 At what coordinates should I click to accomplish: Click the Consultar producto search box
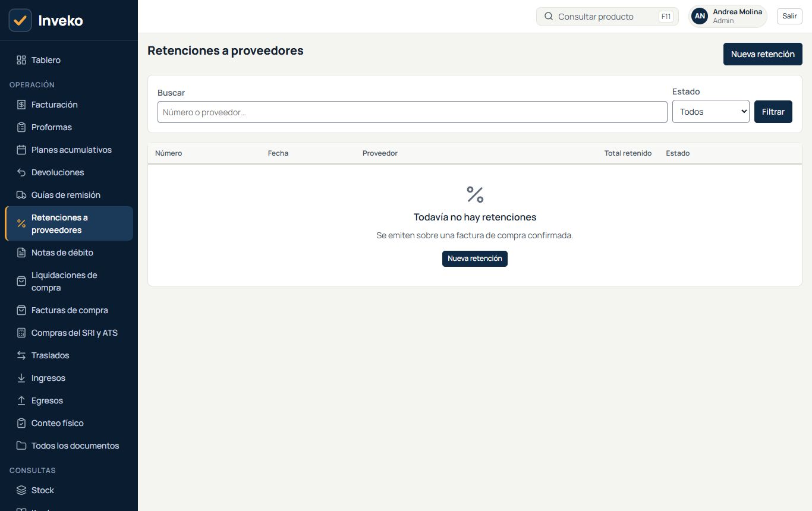point(607,17)
